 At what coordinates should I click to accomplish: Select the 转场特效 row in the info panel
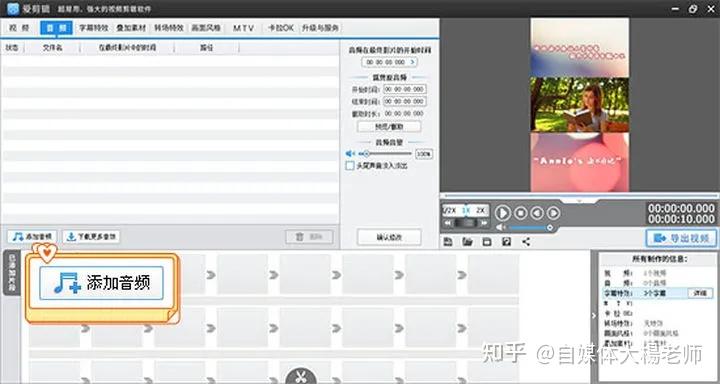[658, 323]
